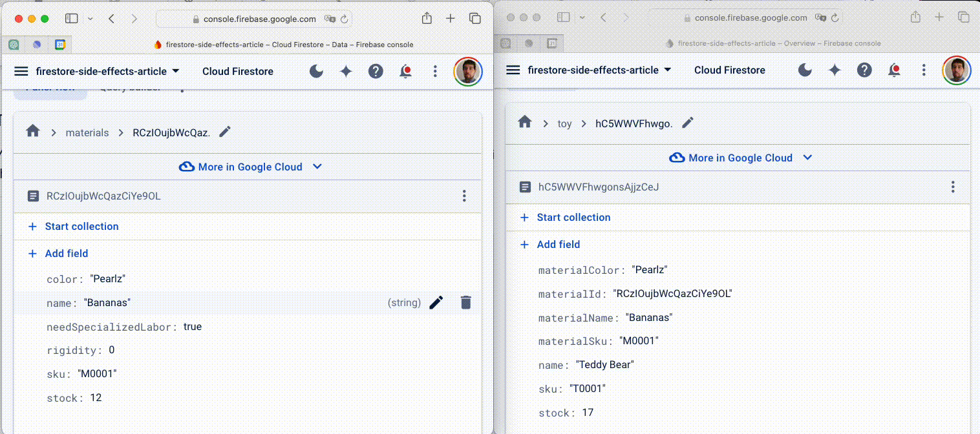Select materialSku "M0001" field
The height and width of the screenshot is (434, 980).
tap(738, 341)
